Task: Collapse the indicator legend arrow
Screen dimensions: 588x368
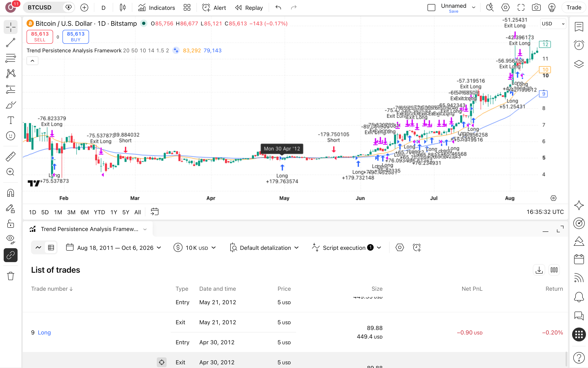Action: coord(32,61)
